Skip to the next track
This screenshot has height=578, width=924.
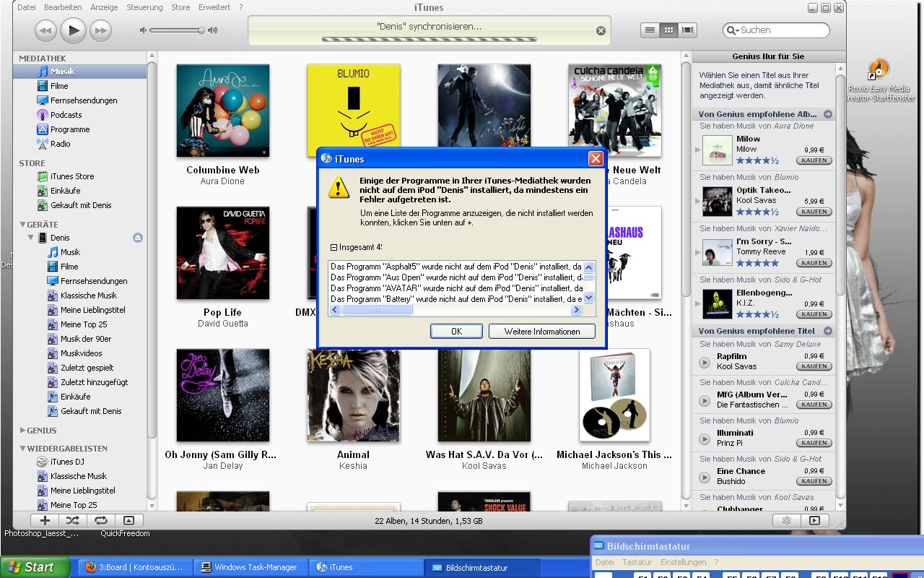coord(100,30)
